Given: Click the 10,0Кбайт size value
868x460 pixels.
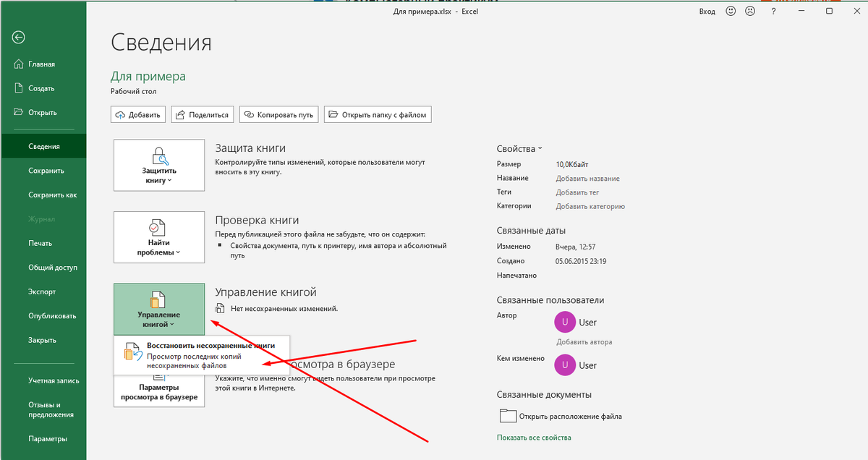Looking at the screenshot, I should (x=572, y=164).
